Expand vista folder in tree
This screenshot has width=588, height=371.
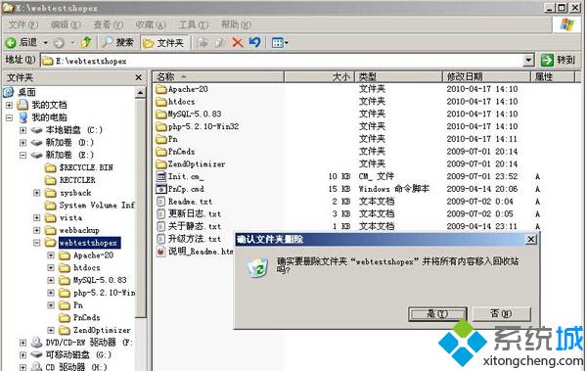click(37, 217)
